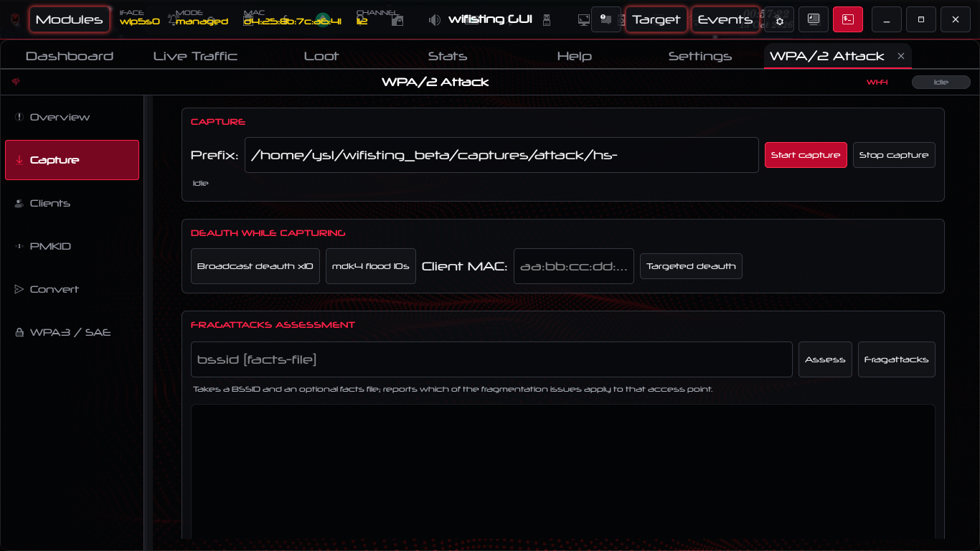Click the yellow wlp5s0 interface value
The image size is (980, 551).
pos(140,22)
